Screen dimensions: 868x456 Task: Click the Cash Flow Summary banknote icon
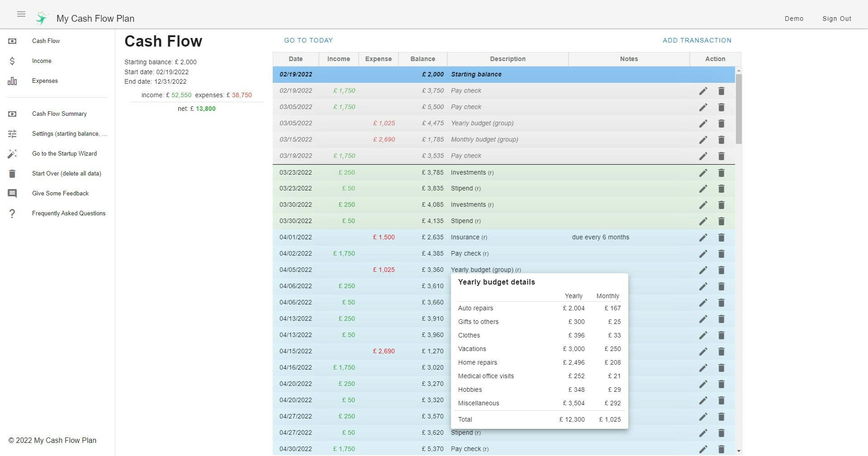click(x=12, y=114)
